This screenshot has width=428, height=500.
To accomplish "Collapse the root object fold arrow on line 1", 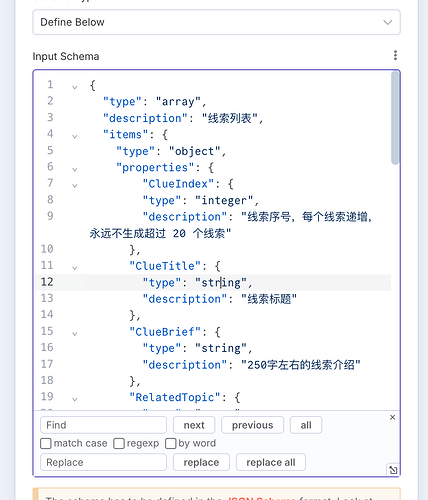I will (x=75, y=87).
